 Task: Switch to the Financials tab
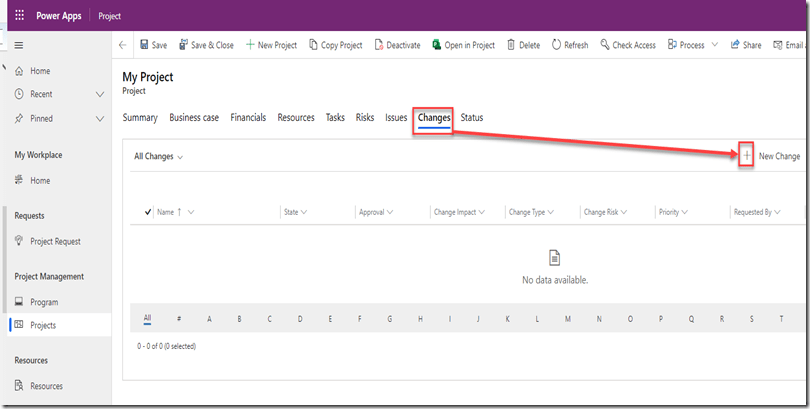248,118
